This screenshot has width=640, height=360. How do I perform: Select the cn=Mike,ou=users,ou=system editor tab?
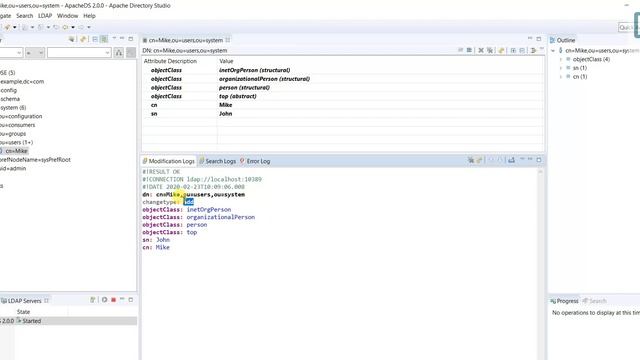[x=186, y=40]
